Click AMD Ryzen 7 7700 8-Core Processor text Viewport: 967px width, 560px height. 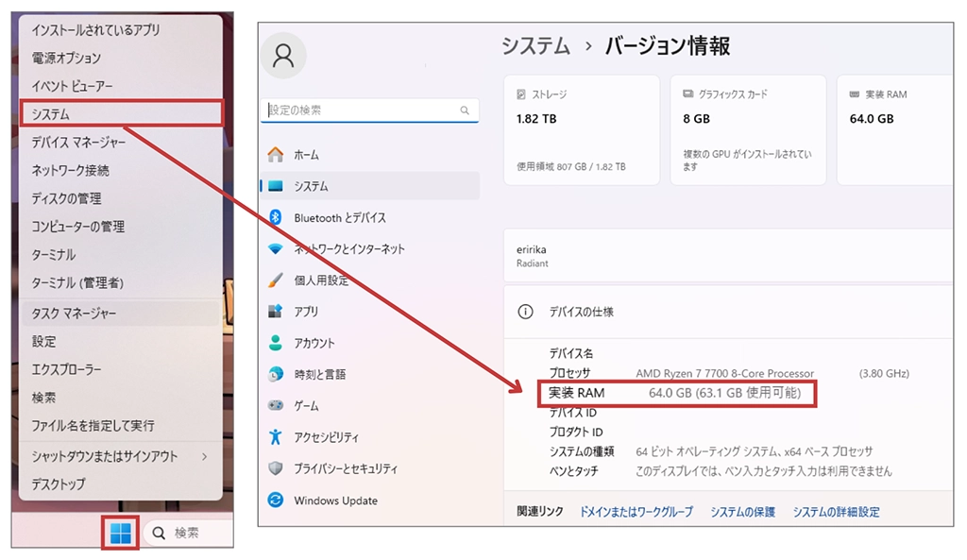coord(724,373)
